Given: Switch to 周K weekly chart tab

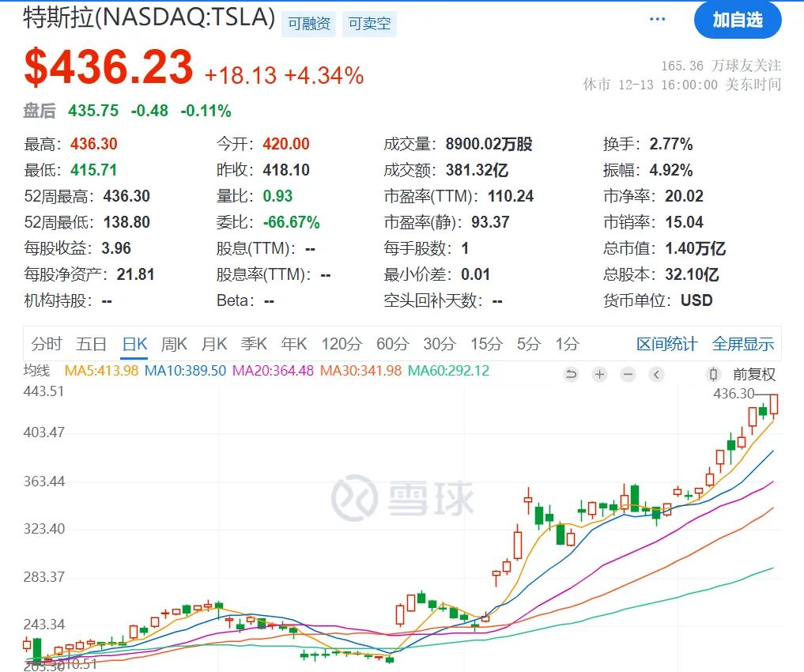Looking at the screenshot, I should (x=174, y=344).
